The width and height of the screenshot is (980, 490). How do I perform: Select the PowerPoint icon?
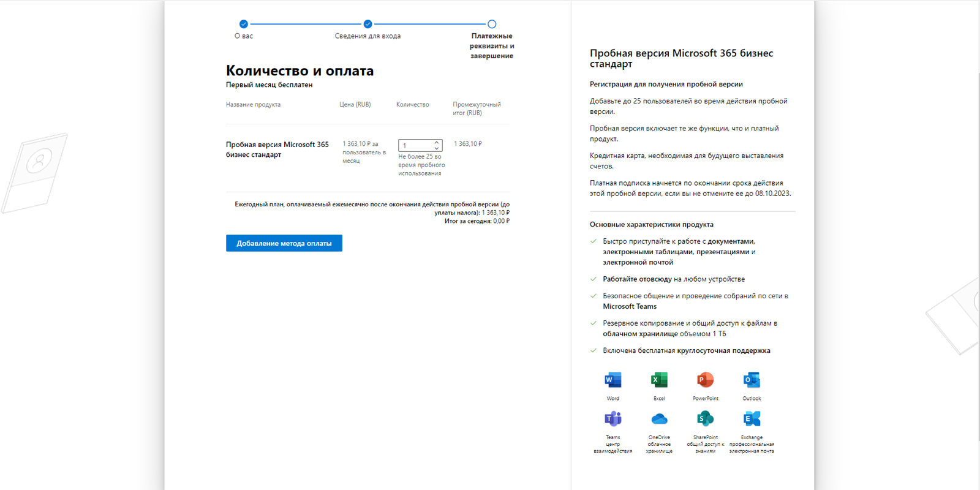[705, 380]
